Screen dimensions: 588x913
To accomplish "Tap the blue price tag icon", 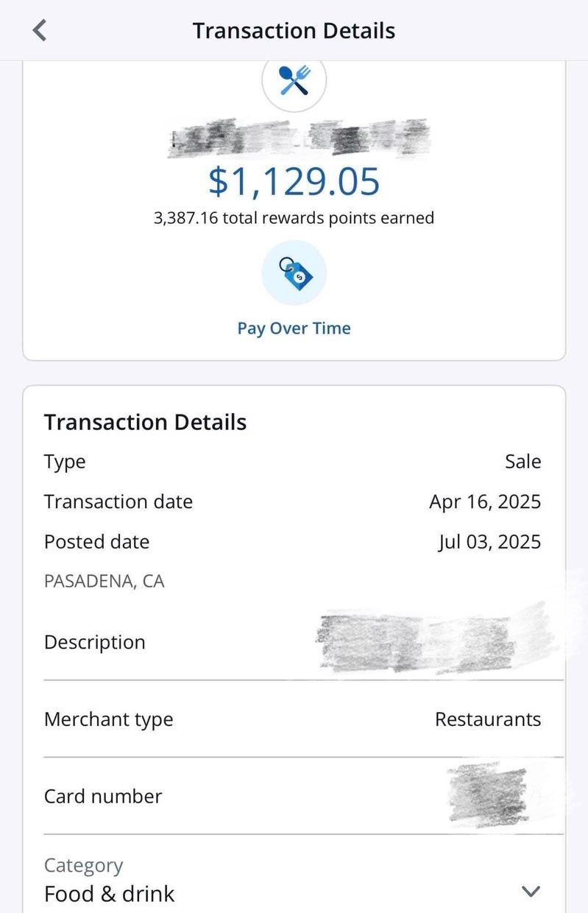I will (x=294, y=272).
